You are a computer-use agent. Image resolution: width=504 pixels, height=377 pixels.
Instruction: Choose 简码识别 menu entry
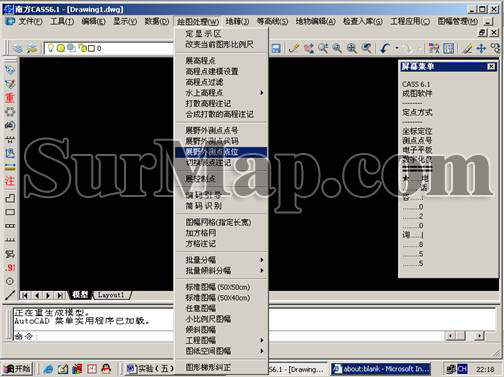click(221, 206)
